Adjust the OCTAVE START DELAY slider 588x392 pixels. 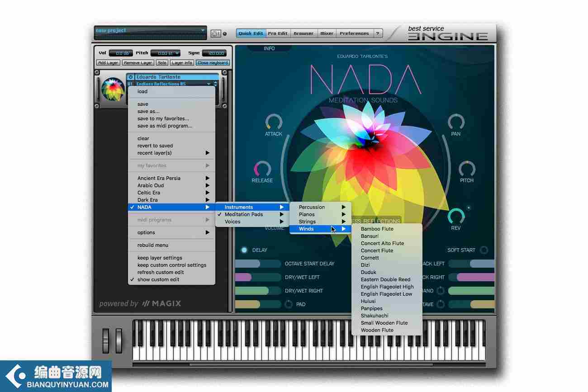(x=258, y=264)
